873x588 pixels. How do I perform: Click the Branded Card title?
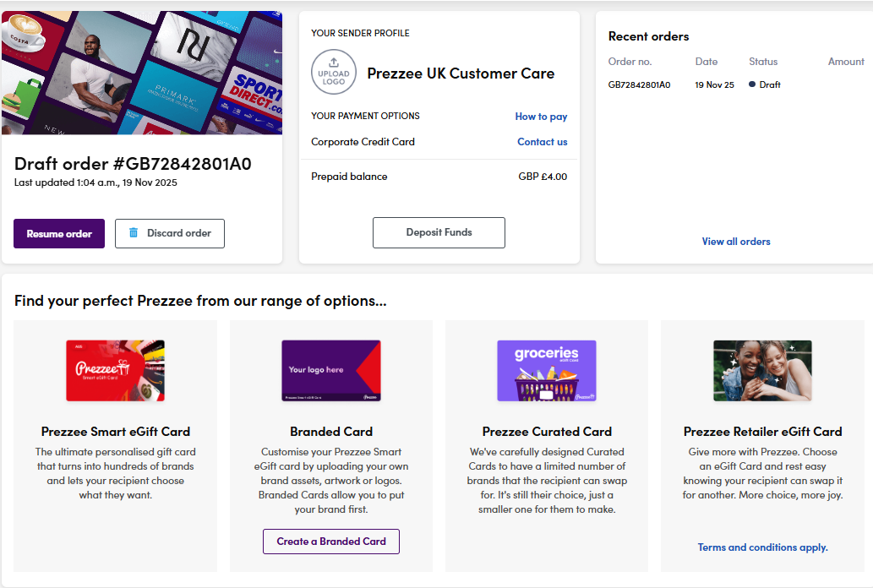coord(331,432)
